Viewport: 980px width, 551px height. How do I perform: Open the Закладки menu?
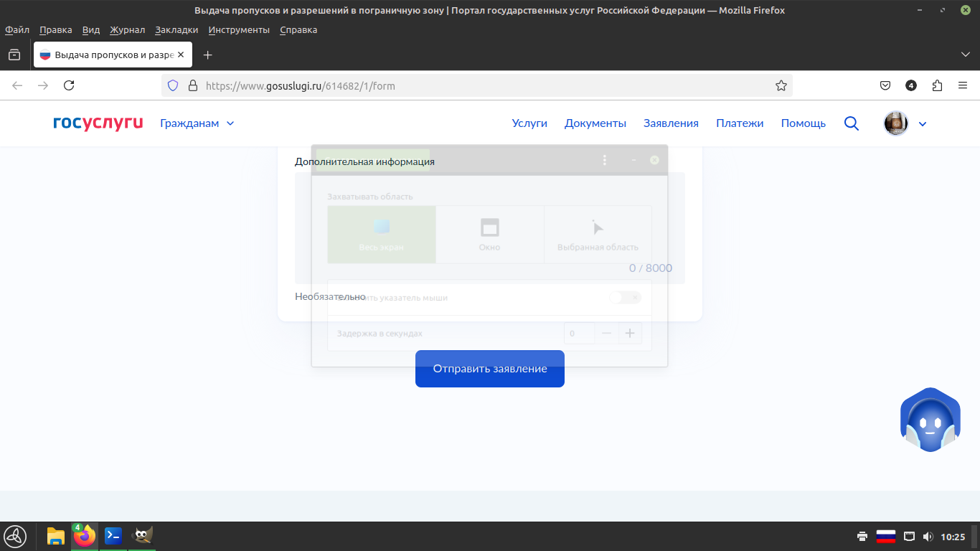[x=176, y=30]
